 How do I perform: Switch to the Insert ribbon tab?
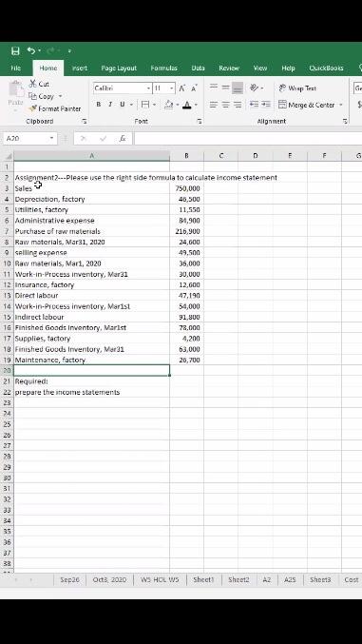[x=80, y=68]
